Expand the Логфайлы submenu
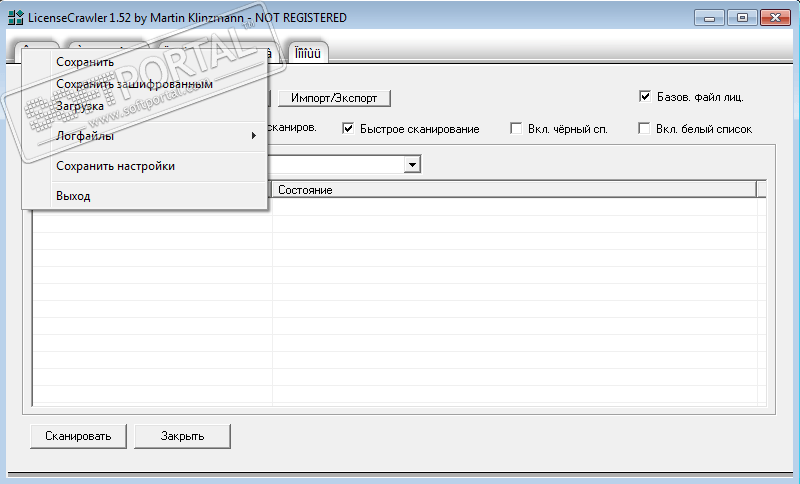The height and width of the screenshot is (484, 800). (144, 136)
